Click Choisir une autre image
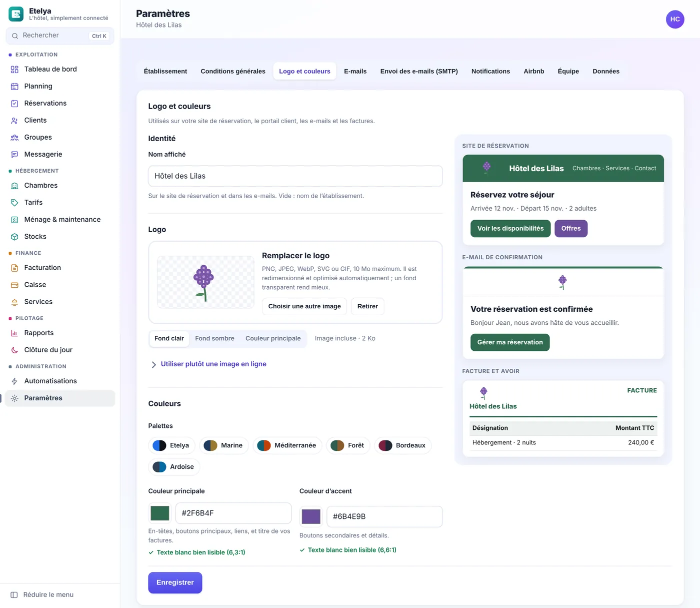Screen dimensions: 700x608 304,306
